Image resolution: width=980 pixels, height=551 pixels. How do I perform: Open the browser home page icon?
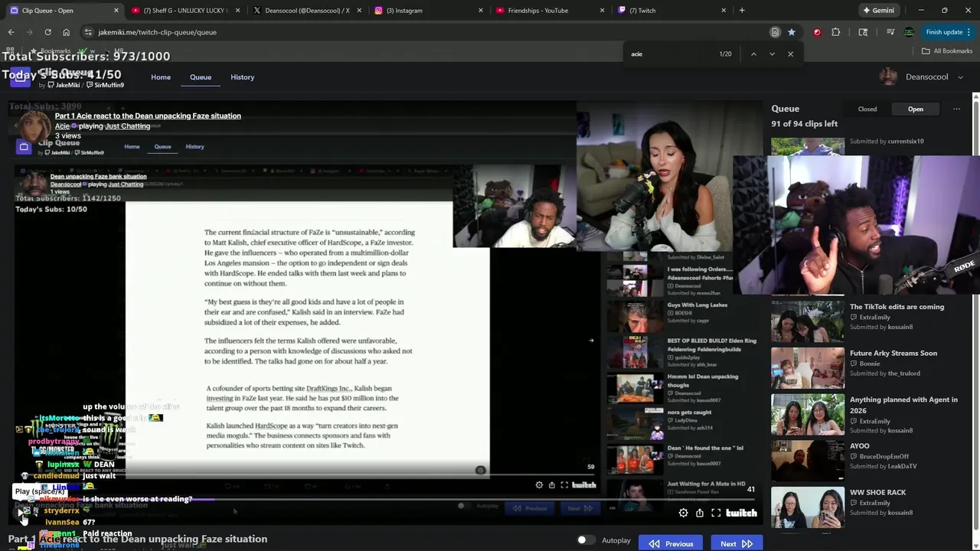(66, 32)
